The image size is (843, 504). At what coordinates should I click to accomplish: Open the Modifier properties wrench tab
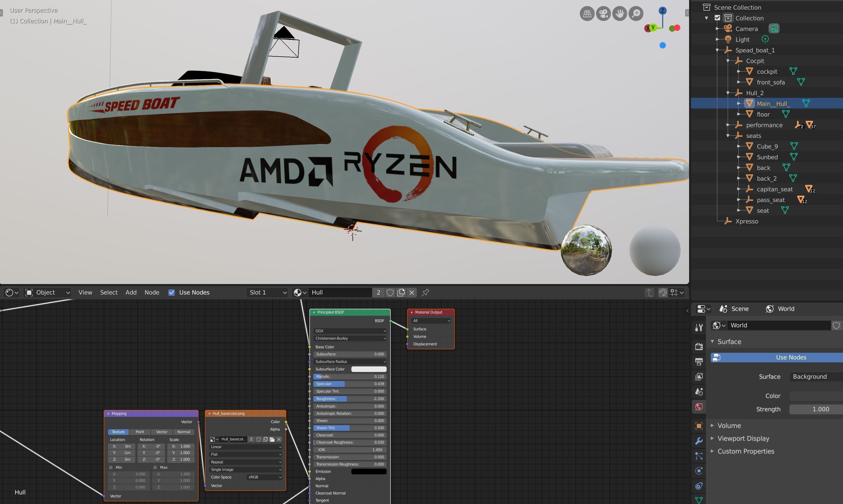point(699,441)
